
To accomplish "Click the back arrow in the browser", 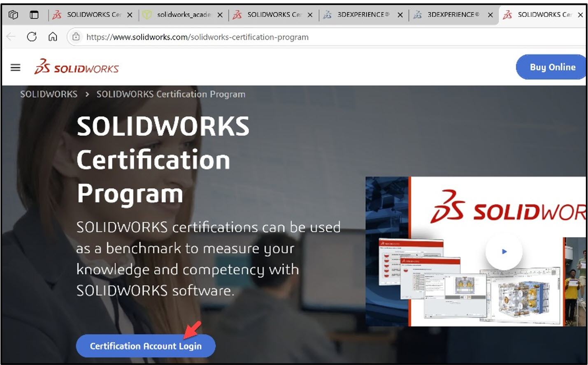I will click(11, 37).
